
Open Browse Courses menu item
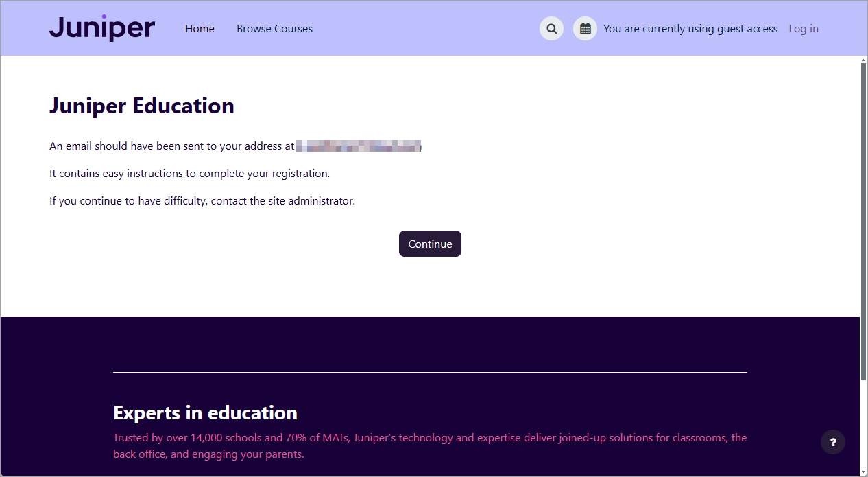[x=274, y=29]
